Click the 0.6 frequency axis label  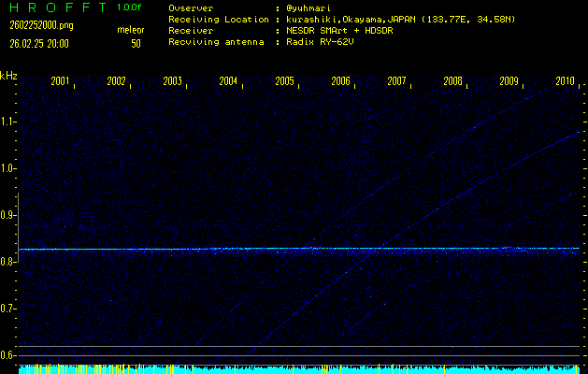click(x=8, y=355)
